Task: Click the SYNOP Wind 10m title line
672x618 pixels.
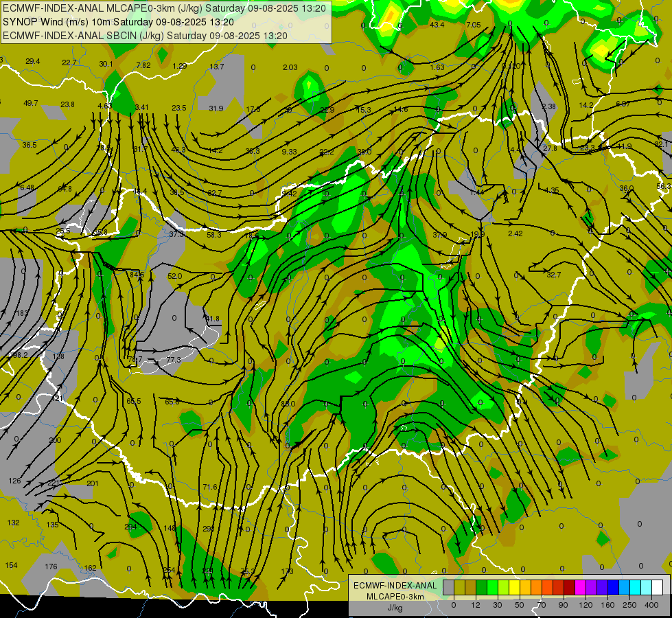Action: [118, 22]
